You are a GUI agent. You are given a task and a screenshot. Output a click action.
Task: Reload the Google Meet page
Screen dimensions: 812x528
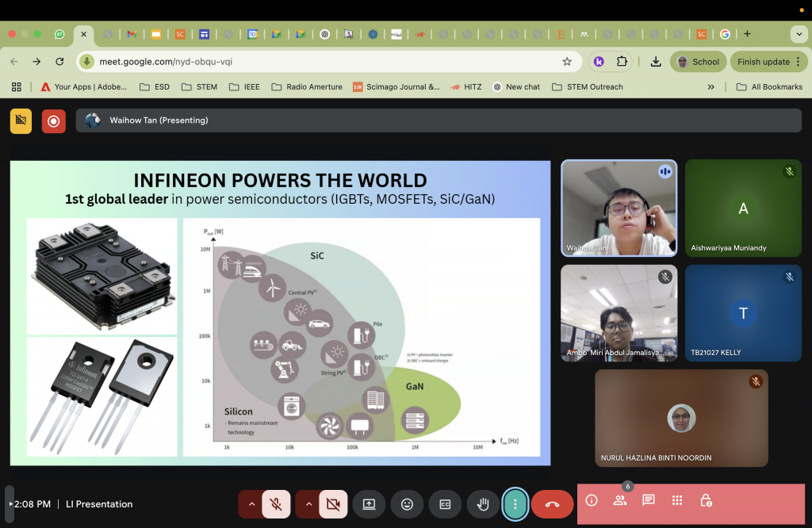coord(59,62)
